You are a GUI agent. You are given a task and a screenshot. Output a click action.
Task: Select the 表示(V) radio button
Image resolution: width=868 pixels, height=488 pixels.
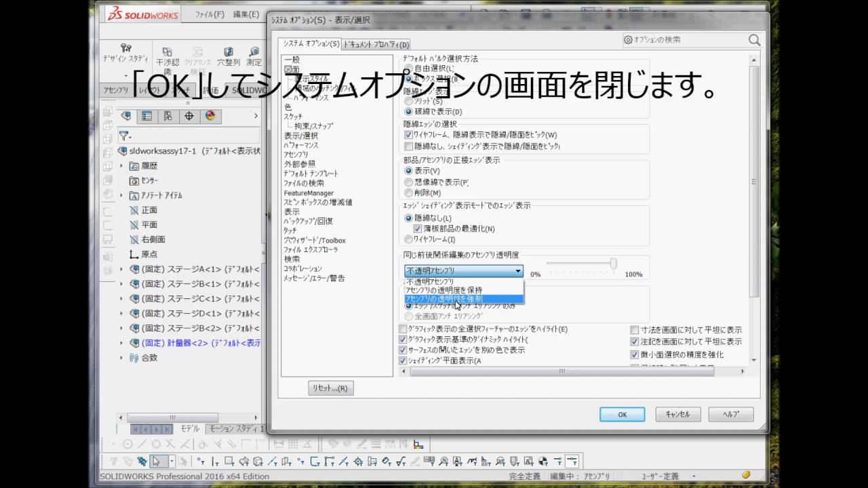pos(408,171)
